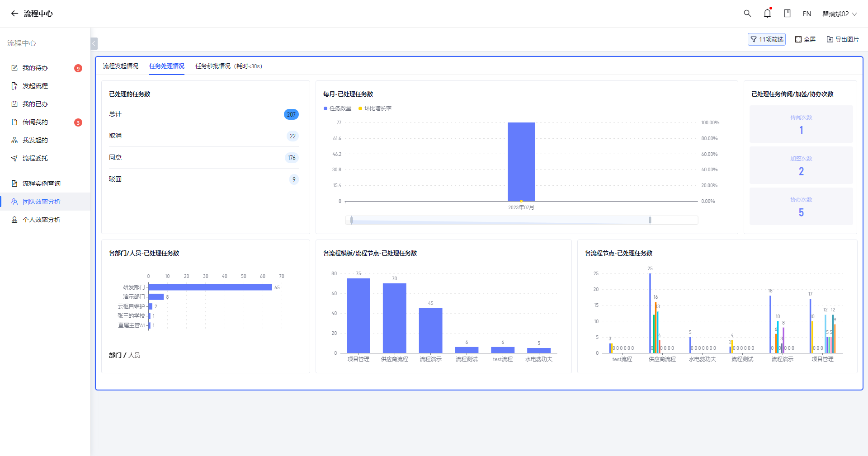Toggle the 任务数量 legend item
This screenshot has width=868, height=456.
337,108
